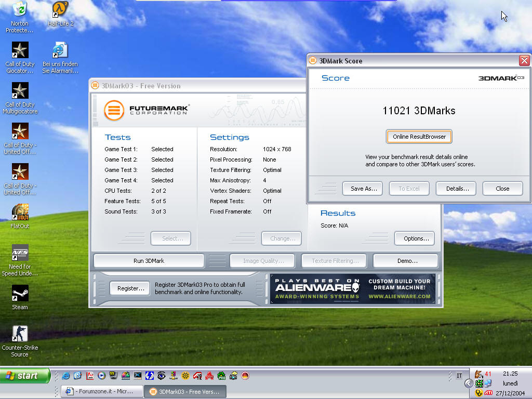The image size is (532, 399).
Task: Open Details in the score window
Action: [x=456, y=189]
